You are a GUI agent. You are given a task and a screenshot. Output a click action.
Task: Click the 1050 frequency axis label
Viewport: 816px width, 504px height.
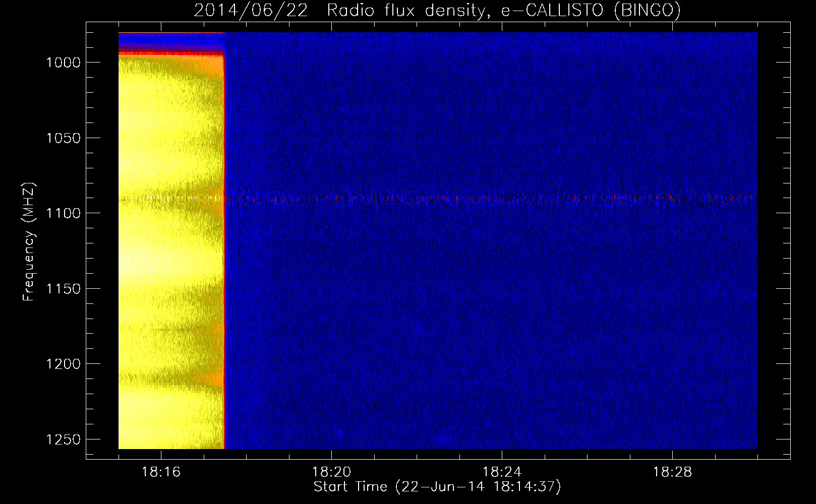[64, 138]
